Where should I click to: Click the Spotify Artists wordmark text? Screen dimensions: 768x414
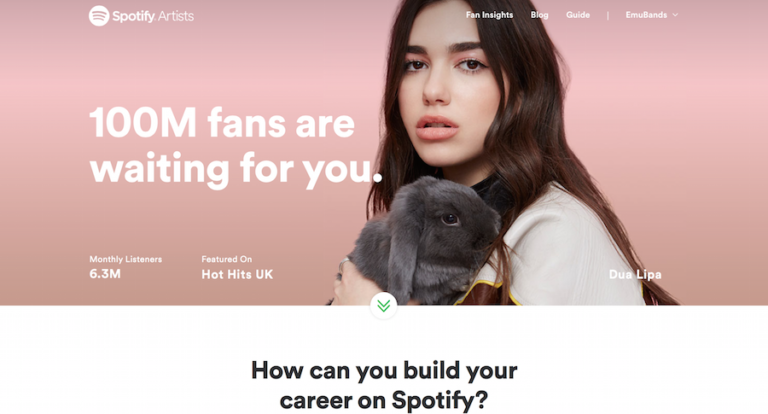point(153,16)
